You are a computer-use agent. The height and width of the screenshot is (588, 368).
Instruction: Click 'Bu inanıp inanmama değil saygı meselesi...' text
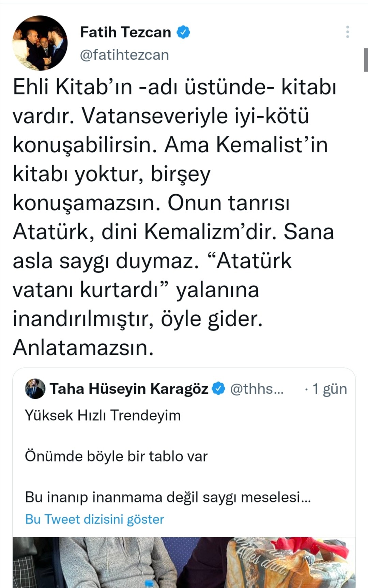click(x=168, y=497)
